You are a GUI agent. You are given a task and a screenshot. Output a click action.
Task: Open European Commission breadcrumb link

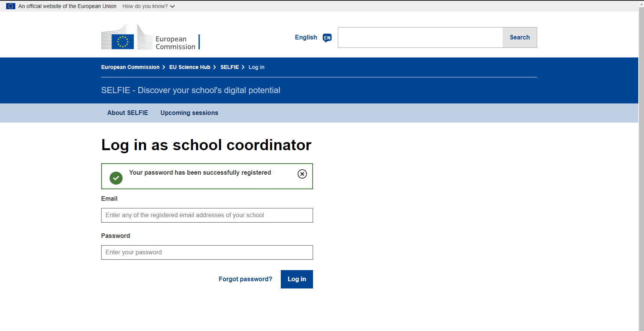pos(130,67)
